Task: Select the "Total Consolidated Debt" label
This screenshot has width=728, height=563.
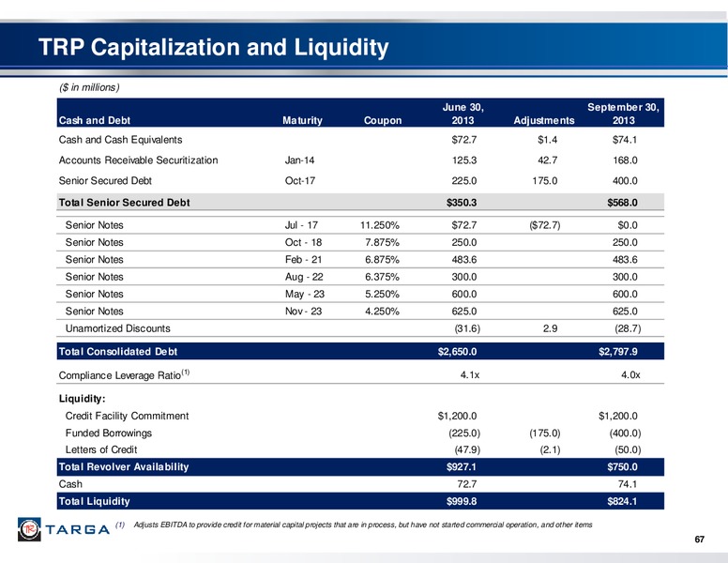Action: click(118, 352)
